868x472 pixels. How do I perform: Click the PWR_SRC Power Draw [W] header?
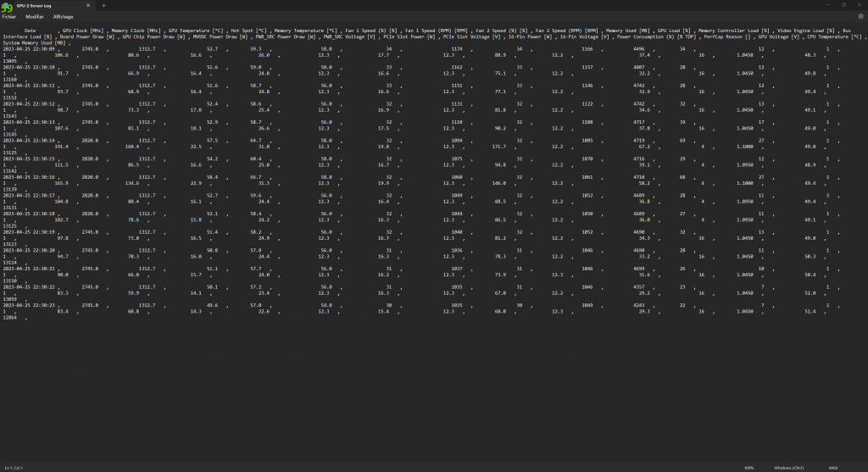tap(286, 37)
